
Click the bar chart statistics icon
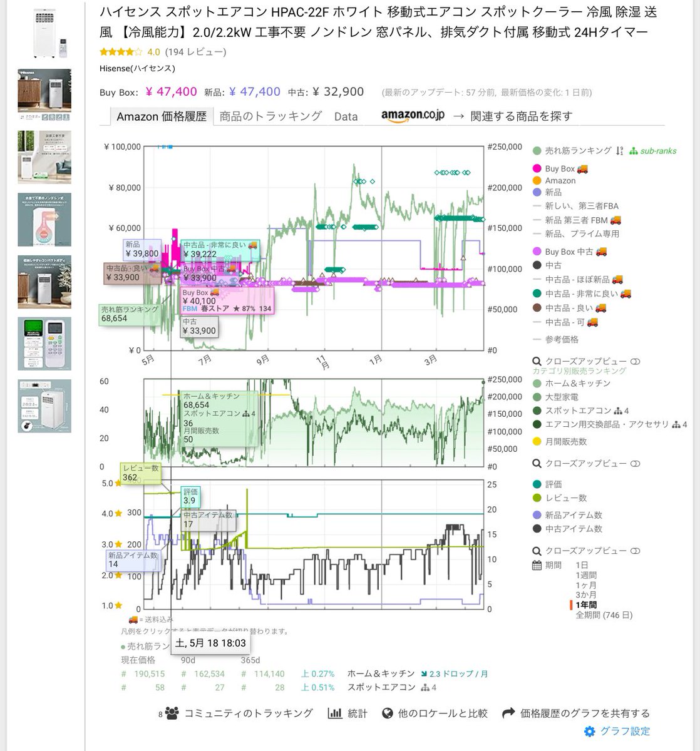335,713
